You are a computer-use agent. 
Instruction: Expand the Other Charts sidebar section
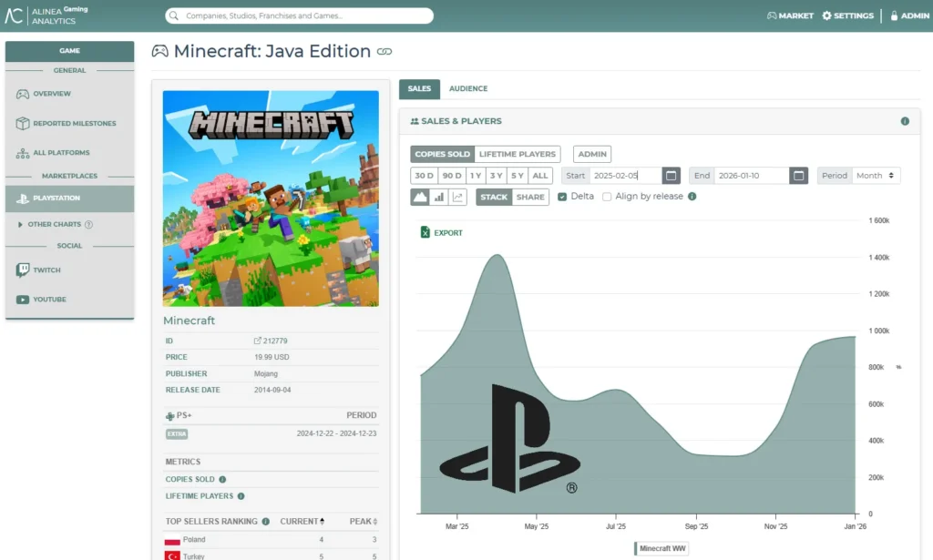[x=55, y=224]
